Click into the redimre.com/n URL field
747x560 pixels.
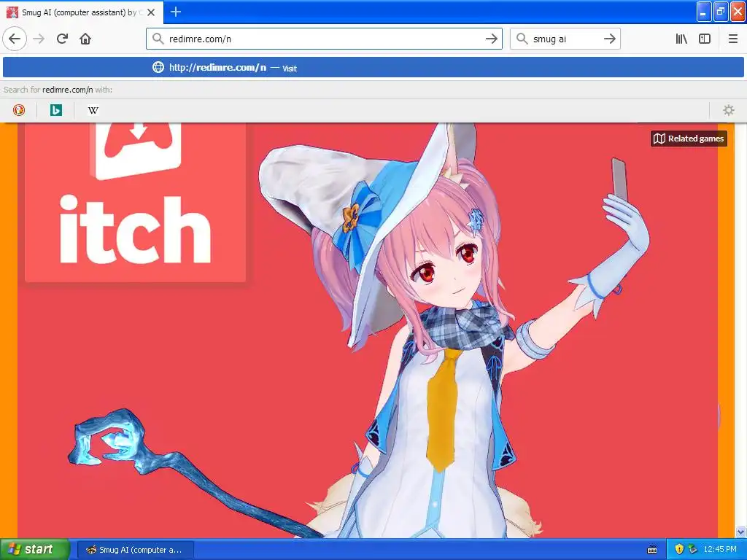point(324,39)
